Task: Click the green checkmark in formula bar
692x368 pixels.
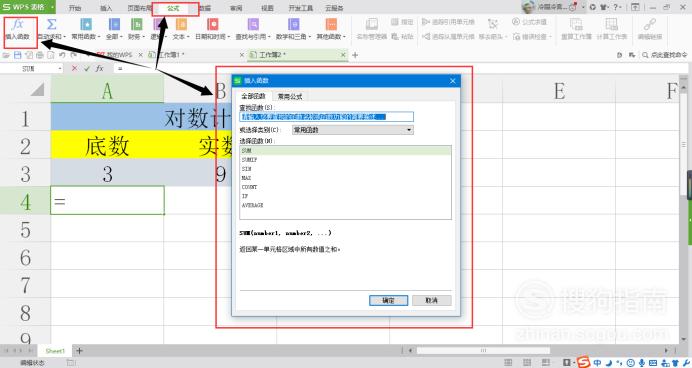Action: 87,68
